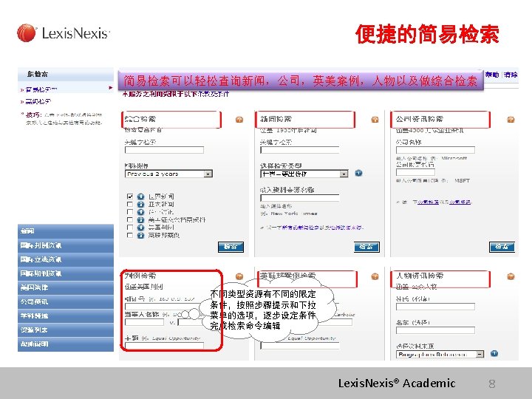Check the 亚太新闻 checkbox
The height and width of the screenshot is (399, 532).
pyautogui.click(x=129, y=204)
